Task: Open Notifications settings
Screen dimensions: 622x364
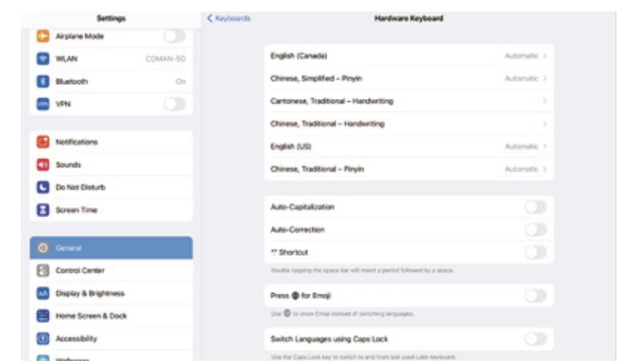Action: [x=111, y=141]
